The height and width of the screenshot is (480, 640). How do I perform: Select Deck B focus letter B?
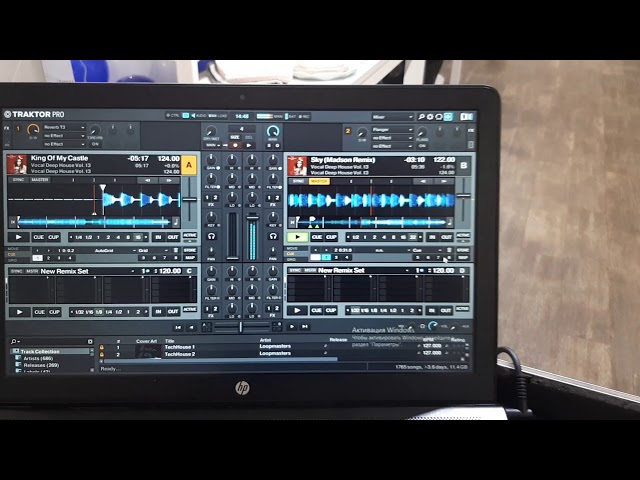point(464,166)
